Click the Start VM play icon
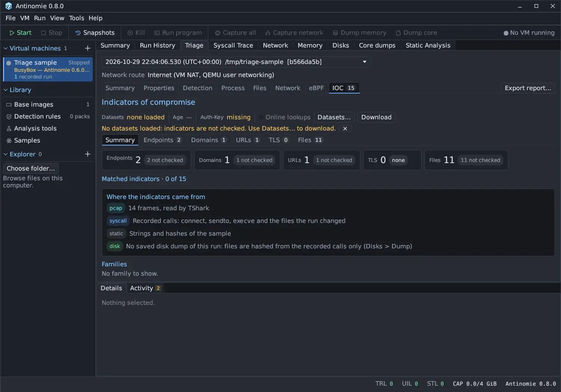Image resolution: width=561 pixels, height=392 pixels. (12, 33)
